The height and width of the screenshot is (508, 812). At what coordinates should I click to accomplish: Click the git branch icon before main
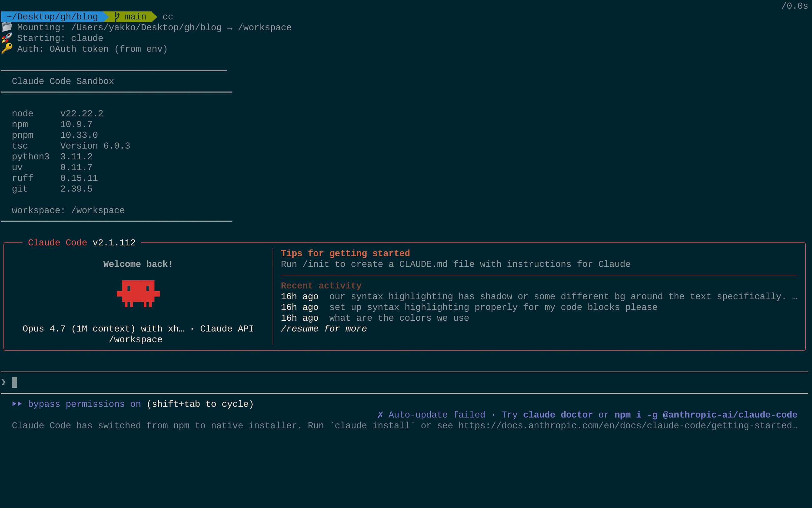coord(117,17)
